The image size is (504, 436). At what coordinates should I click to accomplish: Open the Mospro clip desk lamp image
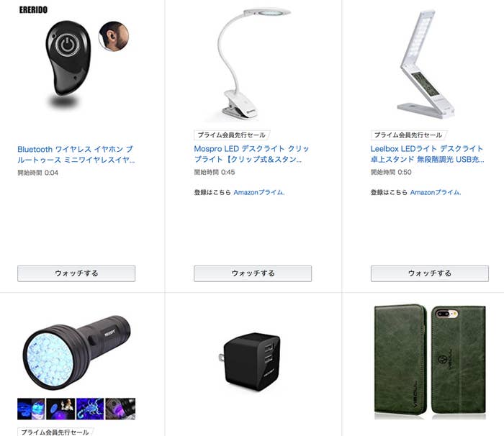(253, 63)
